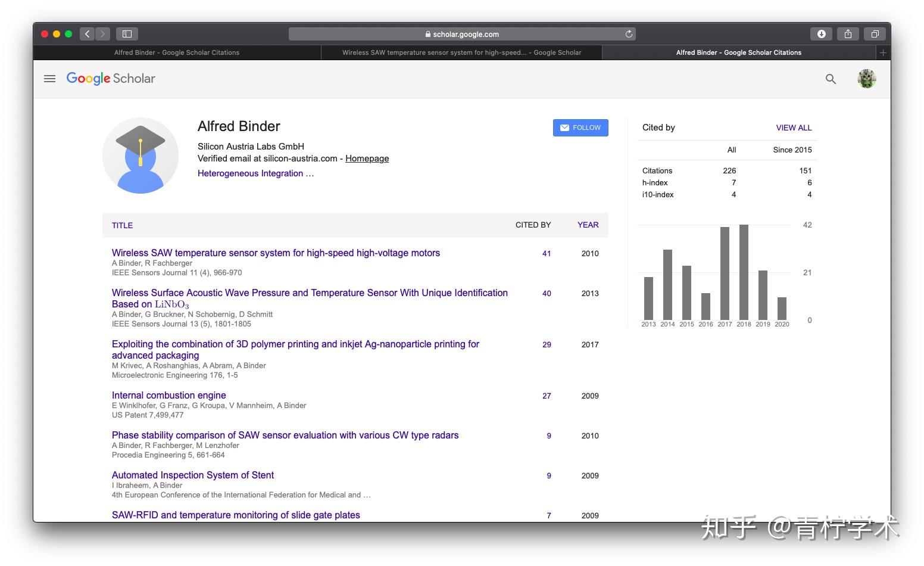
Task: View 9 citations for Phase stability paper
Action: pos(549,436)
